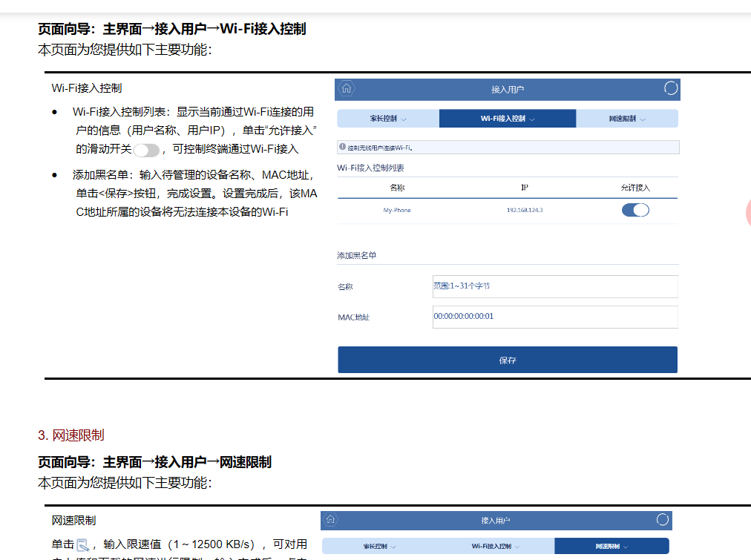Click the red heading 3. 网速限制
Viewport: 751px width, 560px height.
(x=71, y=435)
